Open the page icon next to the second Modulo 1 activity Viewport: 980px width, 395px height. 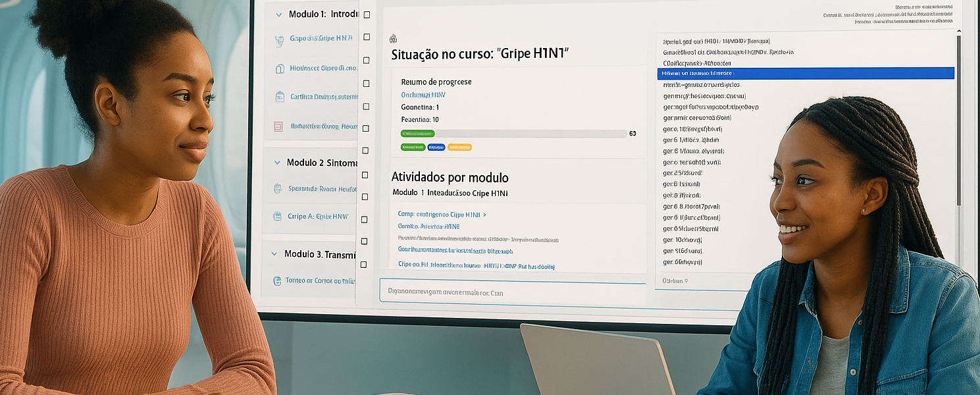click(x=279, y=68)
